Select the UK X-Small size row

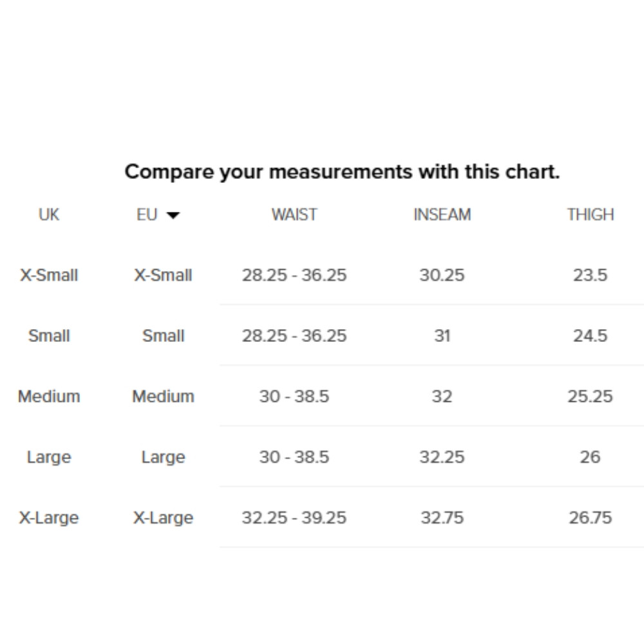[x=49, y=275]
